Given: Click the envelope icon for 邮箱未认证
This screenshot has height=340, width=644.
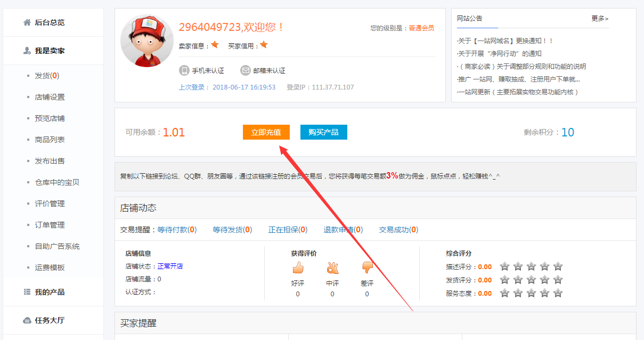Looking at the screenshot, I should [245, 70].
